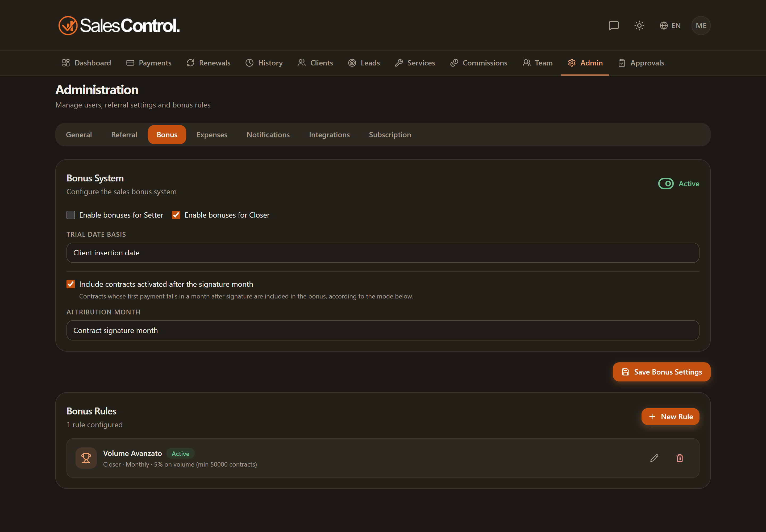The width and height of the screenshot is (766, 532).
Task: Open Renewals from the nav bar
Action: tap(208, 63)
